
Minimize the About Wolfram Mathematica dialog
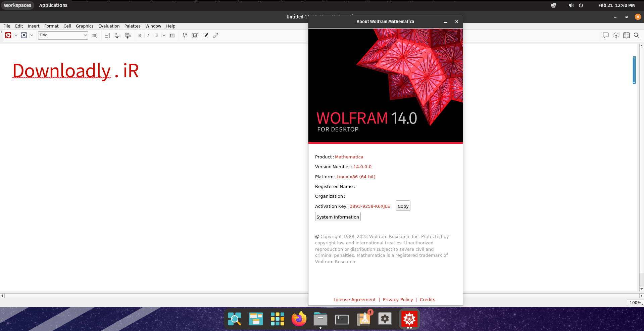pos(445,21)
